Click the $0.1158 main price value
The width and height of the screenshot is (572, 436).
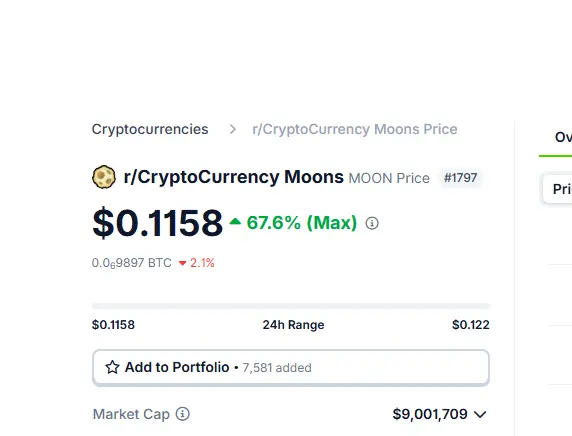coord(157,223)
